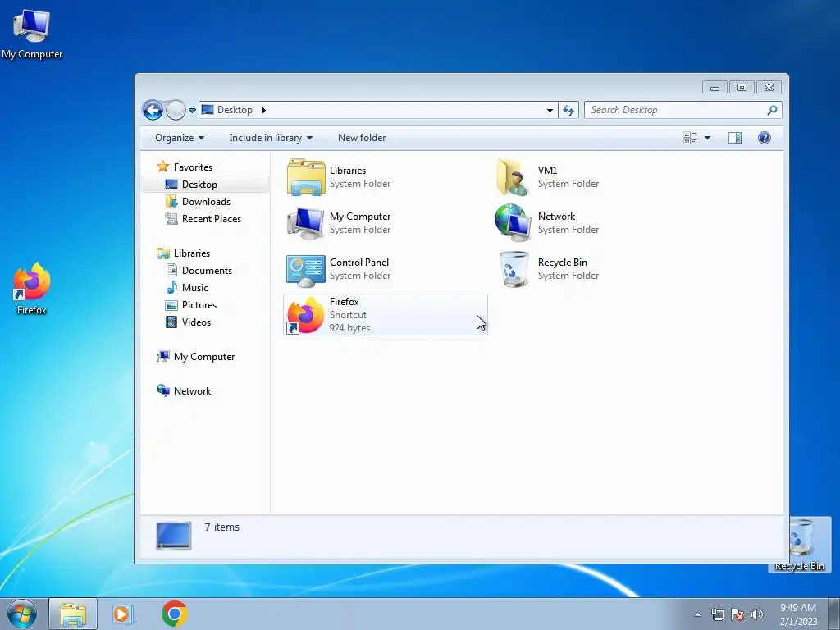Select Desktop under Favorites
The height and width of the screenshot is (630, 840).
pos(206,185)
